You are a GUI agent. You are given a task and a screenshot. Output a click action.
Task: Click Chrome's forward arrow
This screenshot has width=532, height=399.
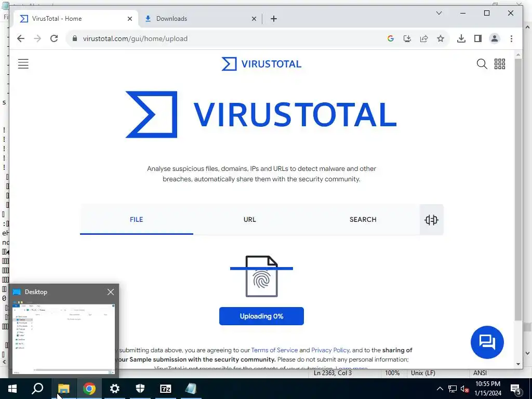pos(37,38)
